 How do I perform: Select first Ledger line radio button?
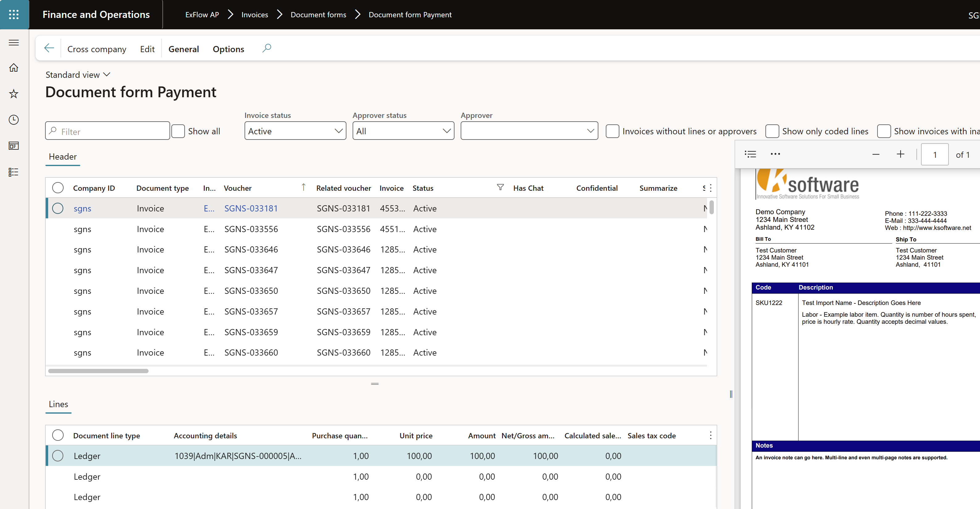pos(58,455)
